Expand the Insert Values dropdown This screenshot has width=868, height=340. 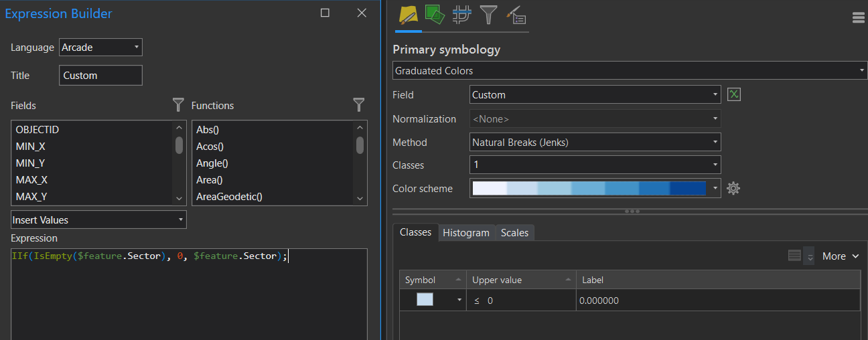[x=98, y=220]
